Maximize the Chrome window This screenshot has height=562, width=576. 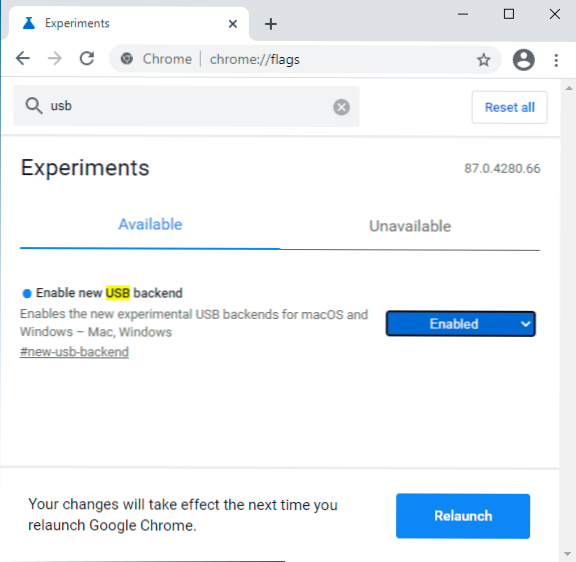tap(509, 14)
